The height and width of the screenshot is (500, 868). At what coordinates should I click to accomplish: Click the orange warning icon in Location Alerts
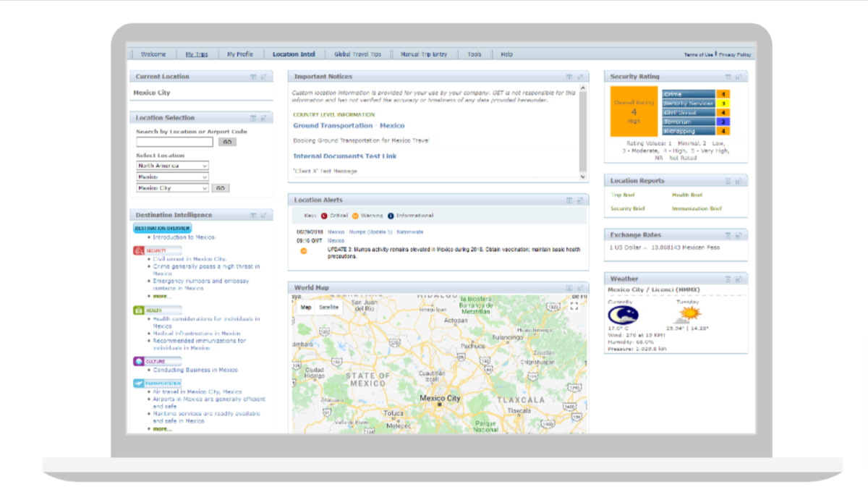[x=304, y=251]
